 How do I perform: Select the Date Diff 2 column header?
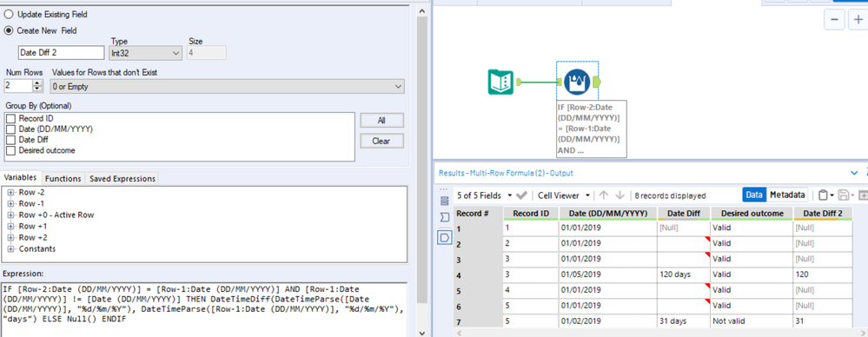coord(823,213)
